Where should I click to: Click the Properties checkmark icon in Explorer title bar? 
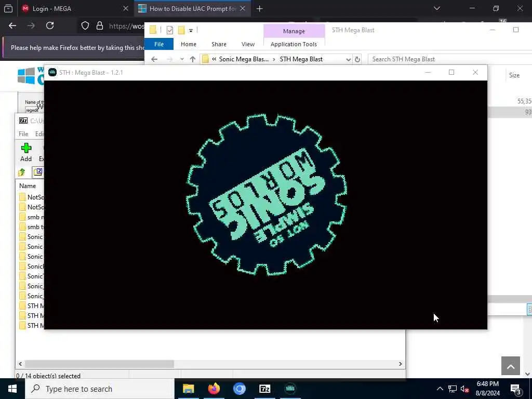170,31
